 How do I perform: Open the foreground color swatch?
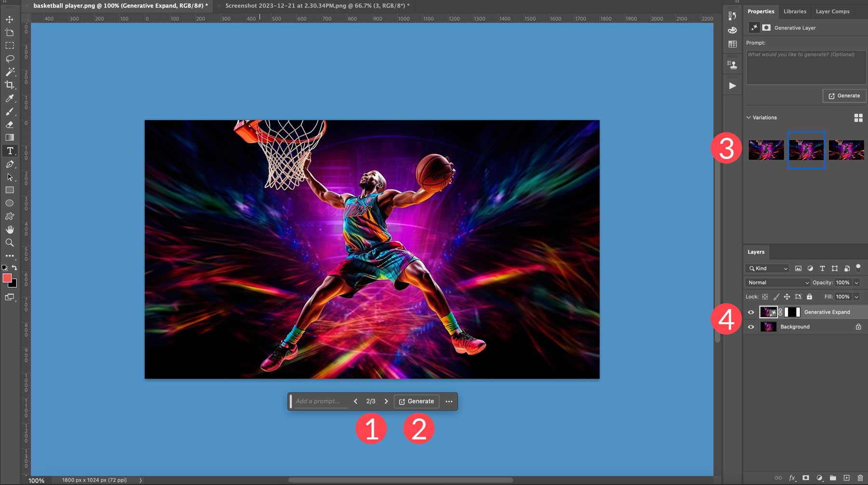pyautogui.click(x=6, y=278)
